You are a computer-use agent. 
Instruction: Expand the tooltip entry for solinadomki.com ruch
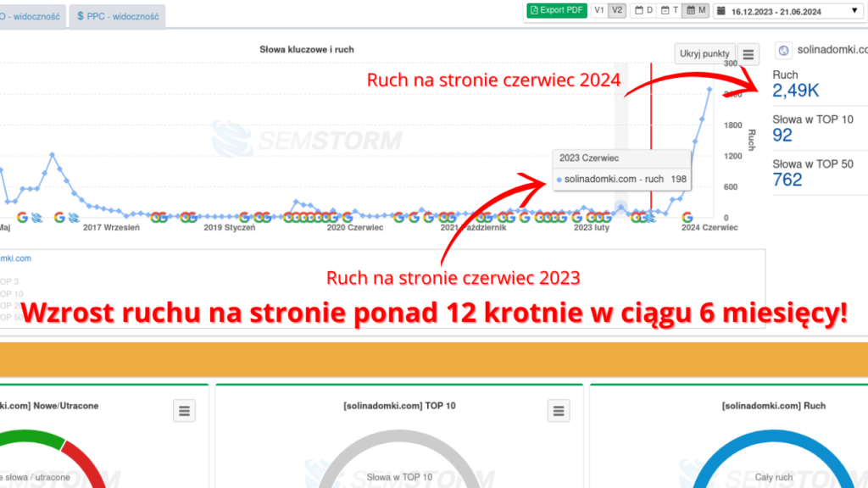tap(621, 179)
